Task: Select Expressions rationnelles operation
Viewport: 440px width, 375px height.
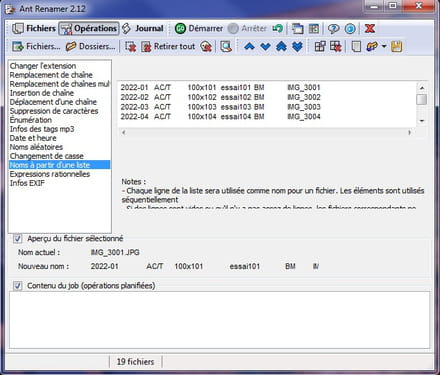Action: [x=50, y=174]
